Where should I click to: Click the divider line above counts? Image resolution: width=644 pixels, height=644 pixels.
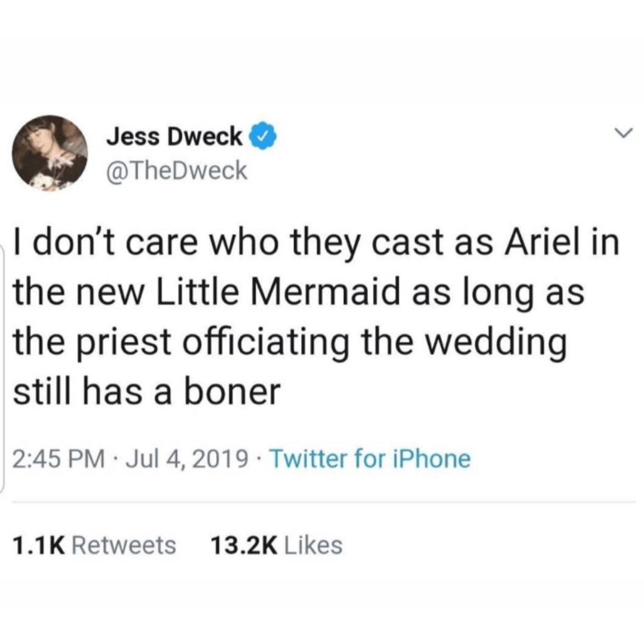[324, 501]
